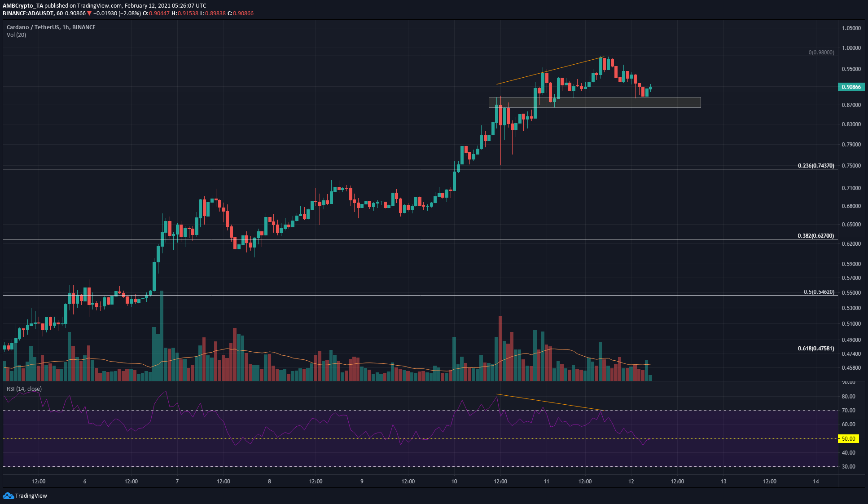Click the date label 9 on time axis
Screen dimensions: 868x504
(362, 481)
